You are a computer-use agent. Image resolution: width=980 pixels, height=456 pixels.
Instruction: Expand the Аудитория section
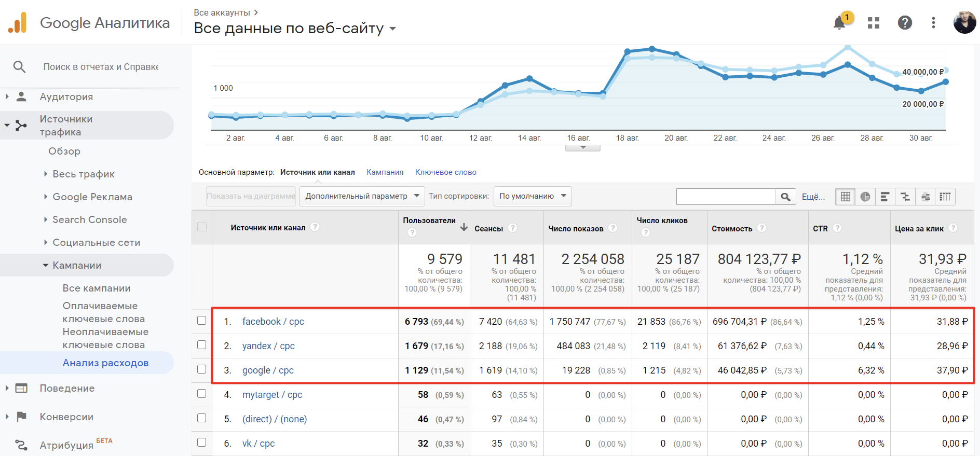7,96
